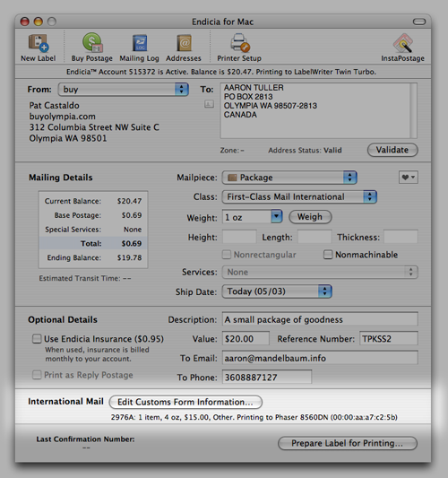The width and height of the screenshot is (448, 478).
Task: Open the heart favorites menu button
Action: (408, 177)
